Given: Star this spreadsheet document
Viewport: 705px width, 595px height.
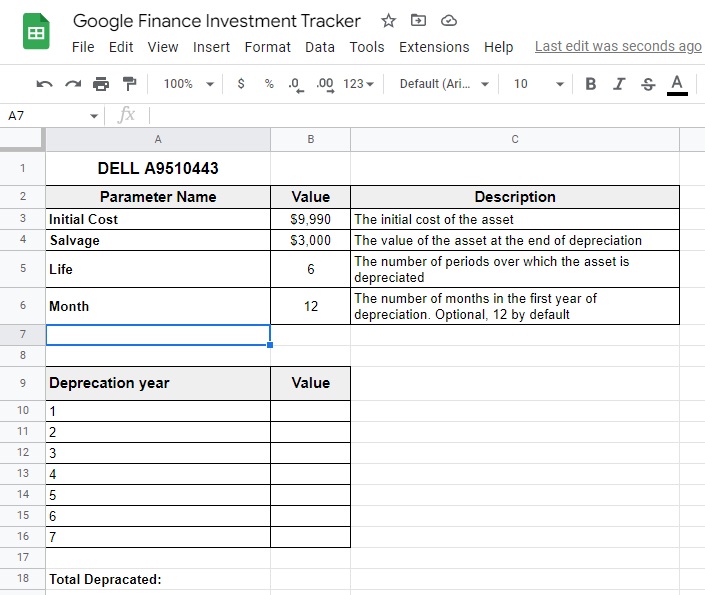Looking at the screenshot, I should [x=388, y=21].
